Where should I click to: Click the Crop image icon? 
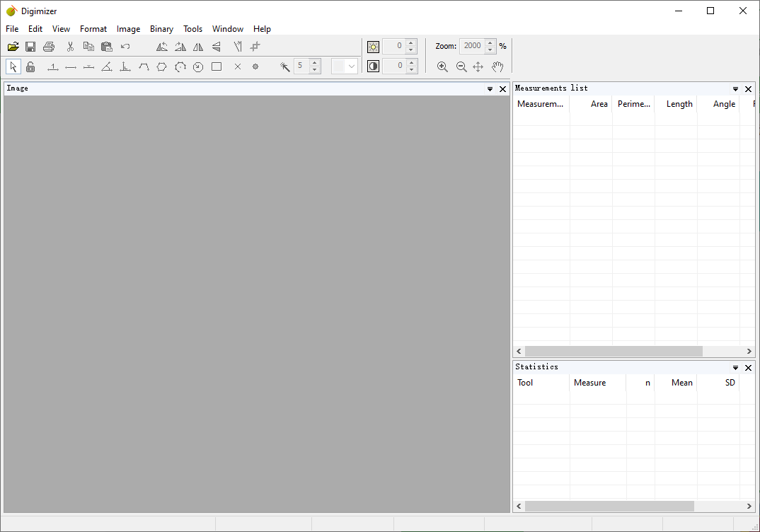[x=255, y=47]
